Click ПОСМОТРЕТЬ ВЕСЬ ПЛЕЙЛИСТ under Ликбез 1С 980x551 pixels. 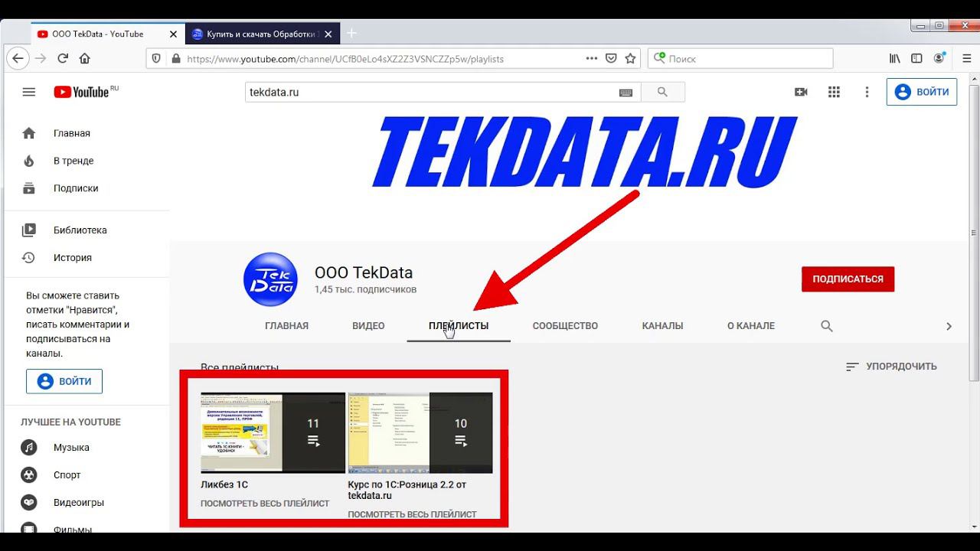[x=265, y=504]
